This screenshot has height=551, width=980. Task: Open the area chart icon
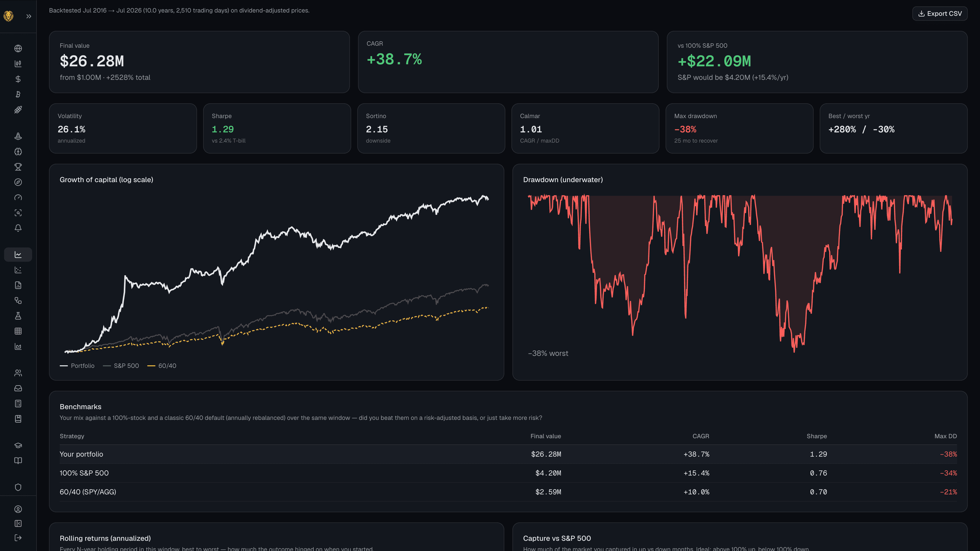tap(18, 346)
